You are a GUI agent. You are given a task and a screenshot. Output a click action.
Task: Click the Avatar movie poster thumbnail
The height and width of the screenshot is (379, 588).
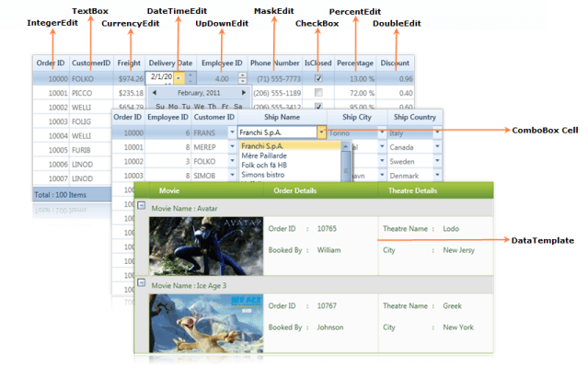pyautogui.click(x=206, y=246)
